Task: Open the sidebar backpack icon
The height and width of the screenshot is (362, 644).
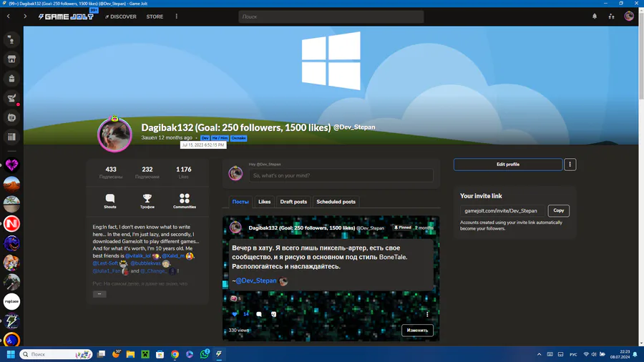Action: click(x=11, y=79)
